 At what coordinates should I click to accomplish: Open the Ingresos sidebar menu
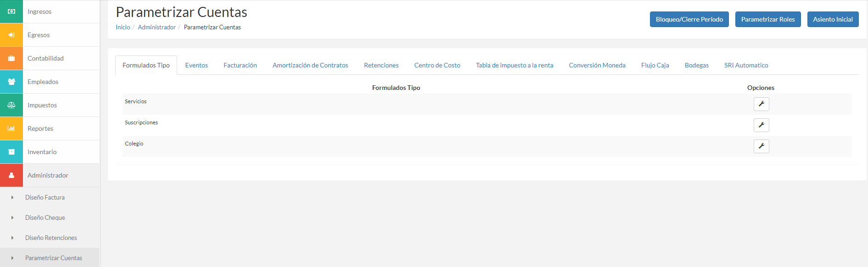click(50, 11)
